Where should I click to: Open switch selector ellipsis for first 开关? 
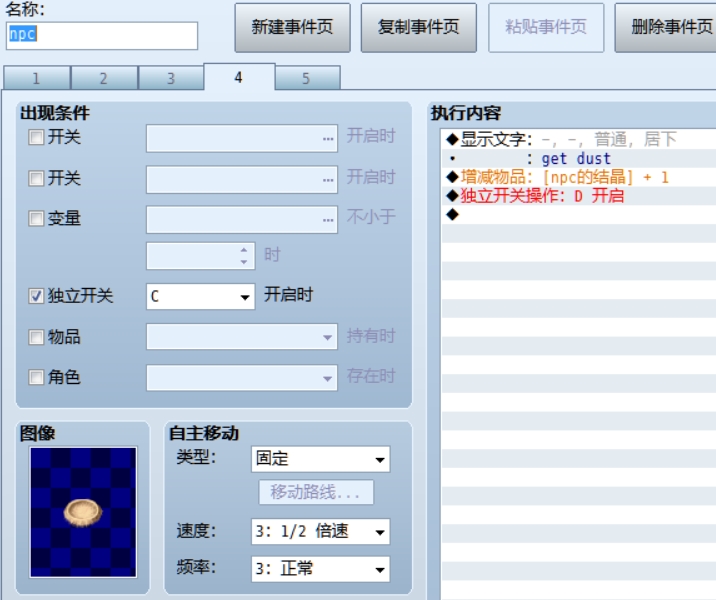tap(327, 138)
